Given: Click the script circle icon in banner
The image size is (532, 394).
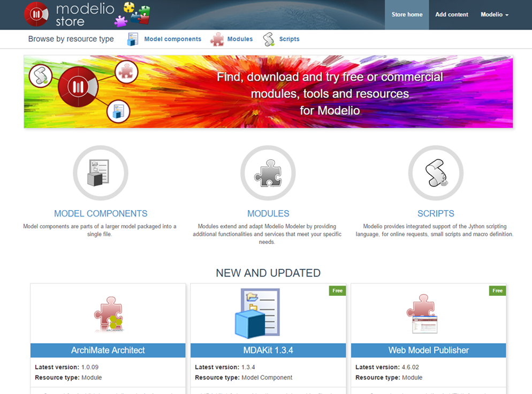Looking at the screenshot, I should [41, 76].
